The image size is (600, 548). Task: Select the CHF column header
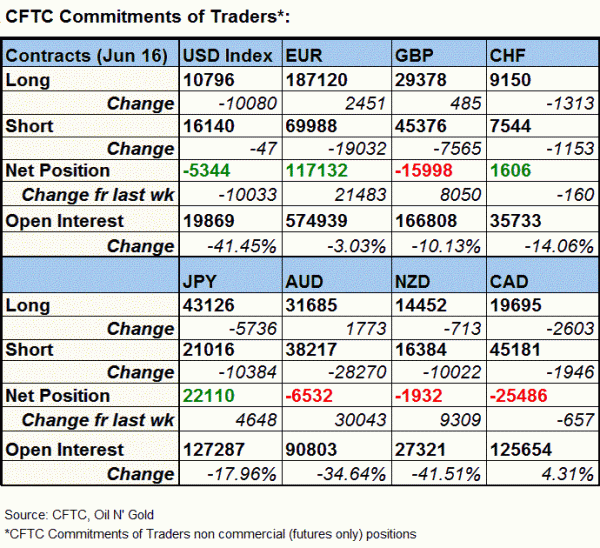pos(508,55)
